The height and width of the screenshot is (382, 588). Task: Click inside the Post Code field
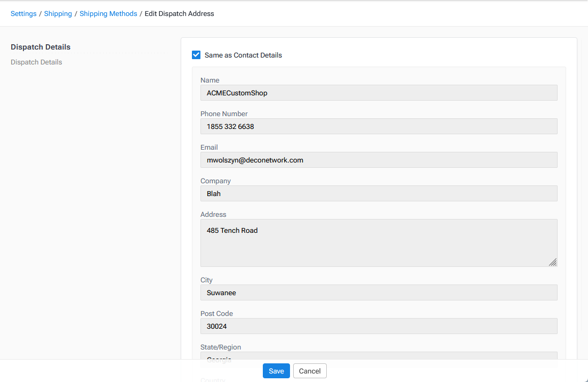(378, 326)
